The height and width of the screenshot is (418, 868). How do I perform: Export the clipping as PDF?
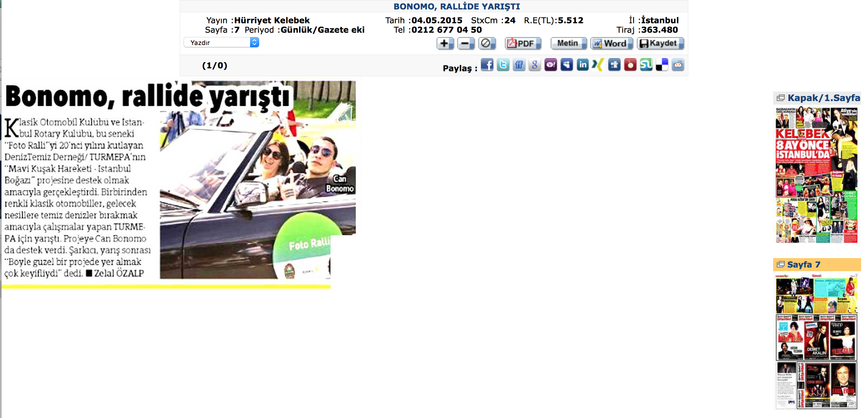(523, 44)
